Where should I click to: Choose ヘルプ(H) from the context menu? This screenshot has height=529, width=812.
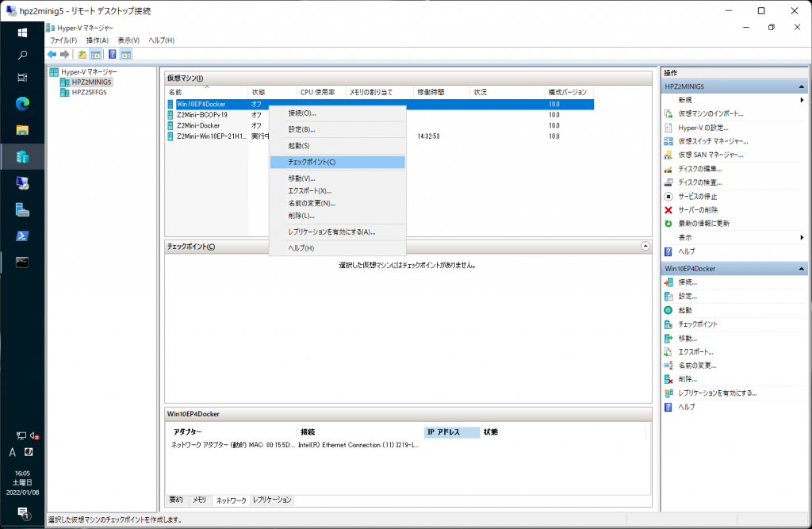tap(337, 248)
